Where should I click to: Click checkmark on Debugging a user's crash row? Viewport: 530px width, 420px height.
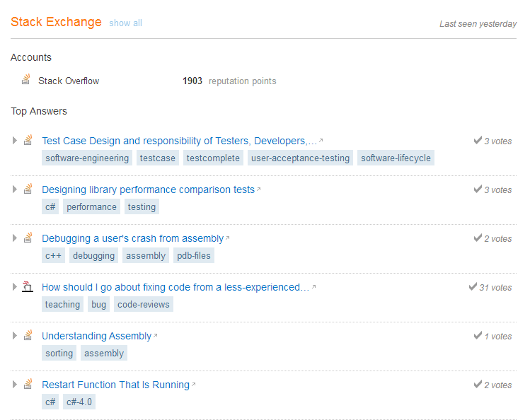click(x=478, y=238)
